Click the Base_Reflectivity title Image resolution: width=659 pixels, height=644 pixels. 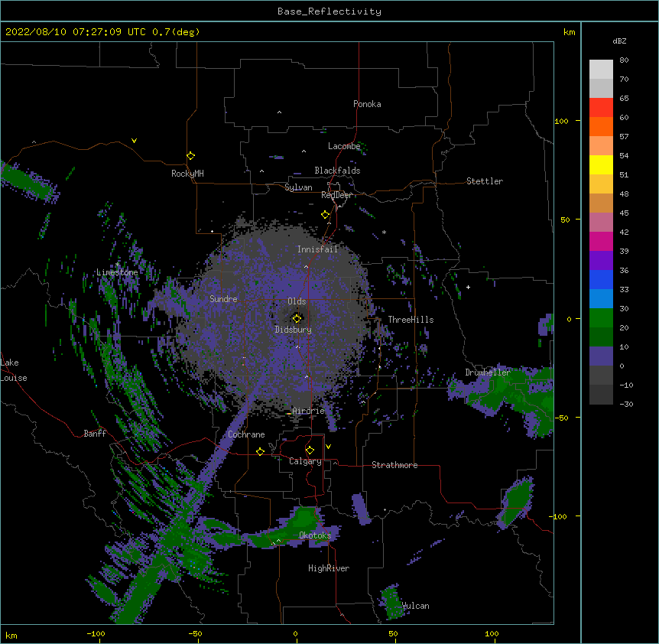[x=329, y=11]
